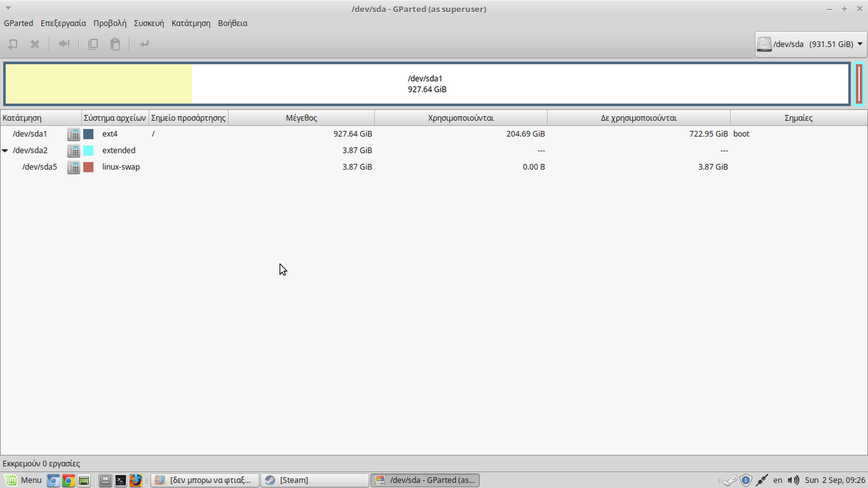Click the green file manager panel icon
Viewport: 868px width, 488px height.
click(84, 481)
